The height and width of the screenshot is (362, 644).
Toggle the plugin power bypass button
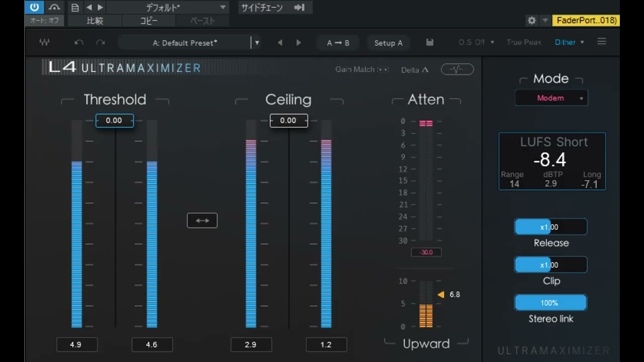(34, 7)
